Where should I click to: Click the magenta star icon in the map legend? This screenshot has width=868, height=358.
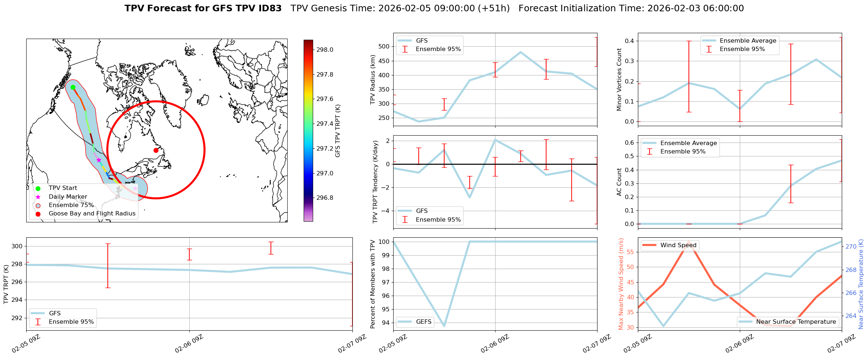[x=38, y=197]
